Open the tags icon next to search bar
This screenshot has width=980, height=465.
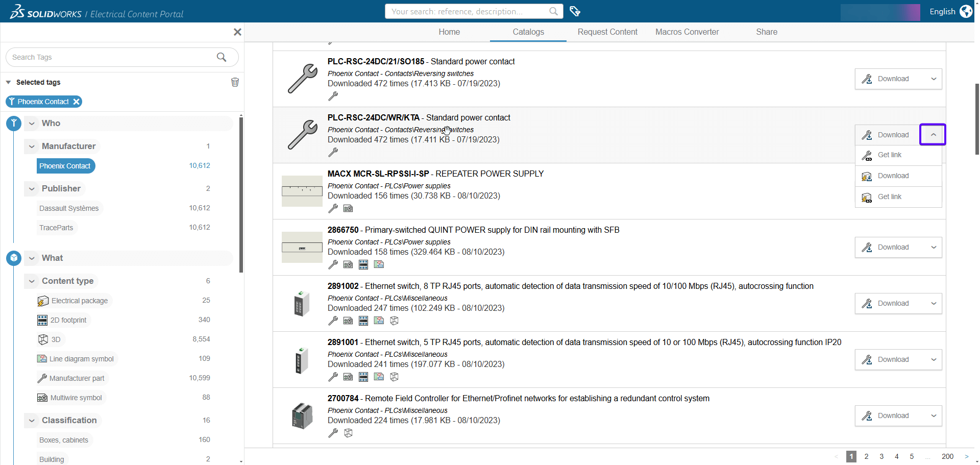tap(575, 11)
